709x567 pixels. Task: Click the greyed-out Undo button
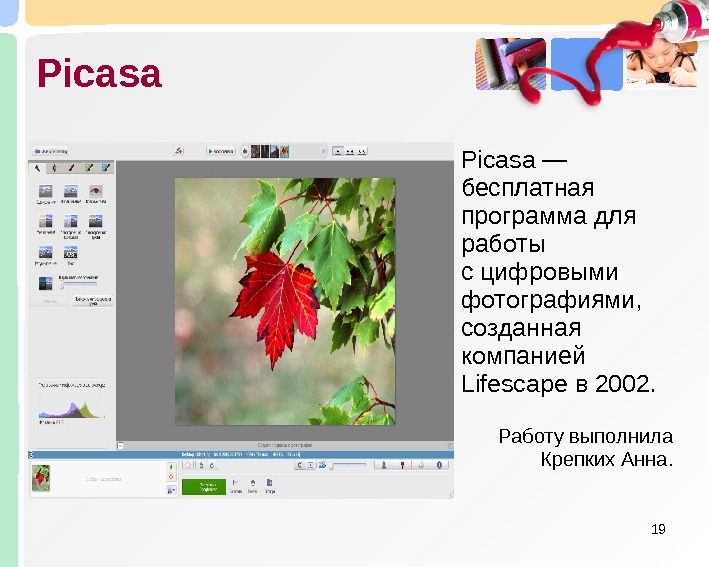(x=50, y=301)
